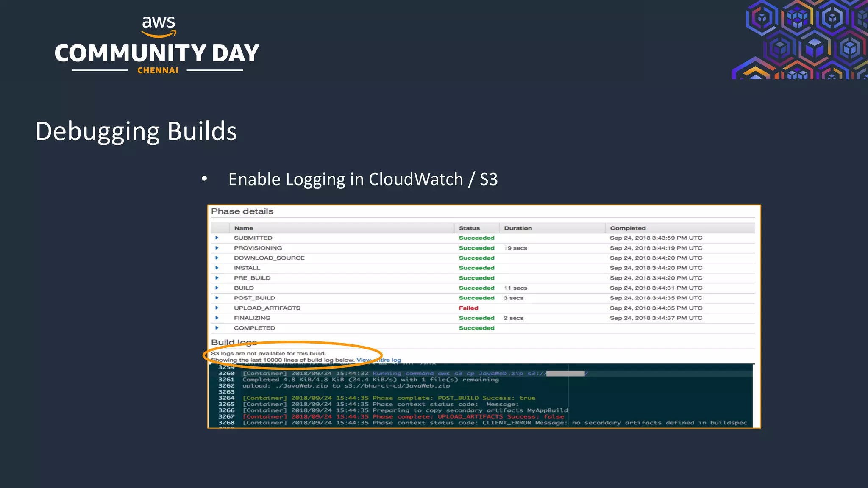Click the 3:43:59 PM UTC completion time
This screenshot has width=868, height=488.
pos(656,238)
